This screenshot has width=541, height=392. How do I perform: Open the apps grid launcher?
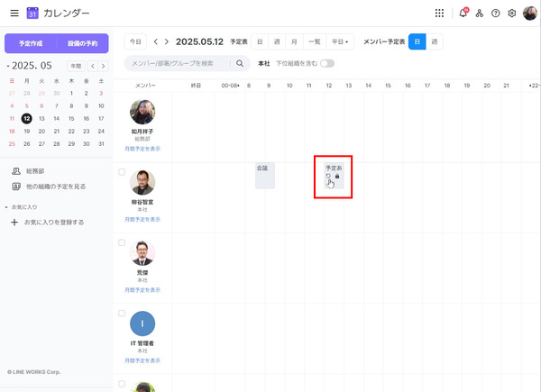click(439, 14)
